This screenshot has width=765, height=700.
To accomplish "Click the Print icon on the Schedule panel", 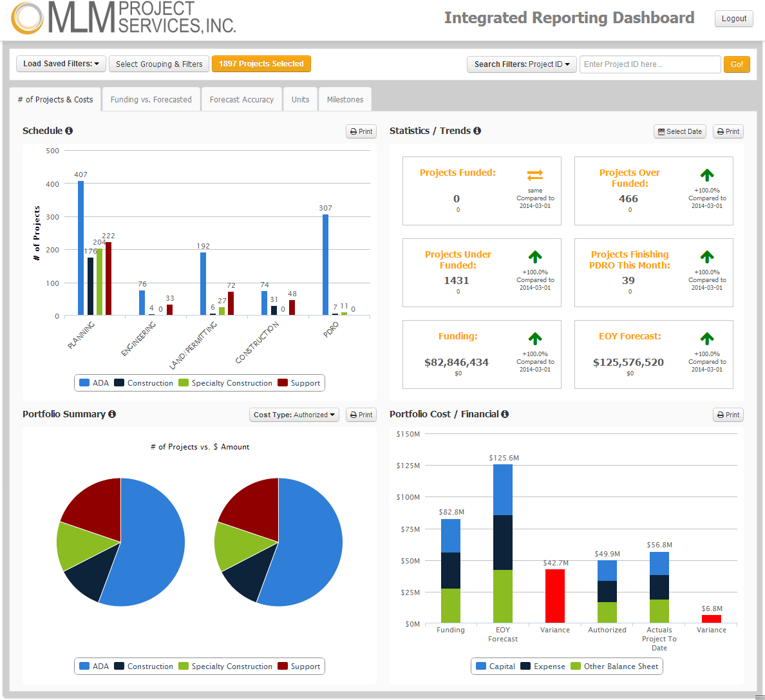I will [361, 131].
